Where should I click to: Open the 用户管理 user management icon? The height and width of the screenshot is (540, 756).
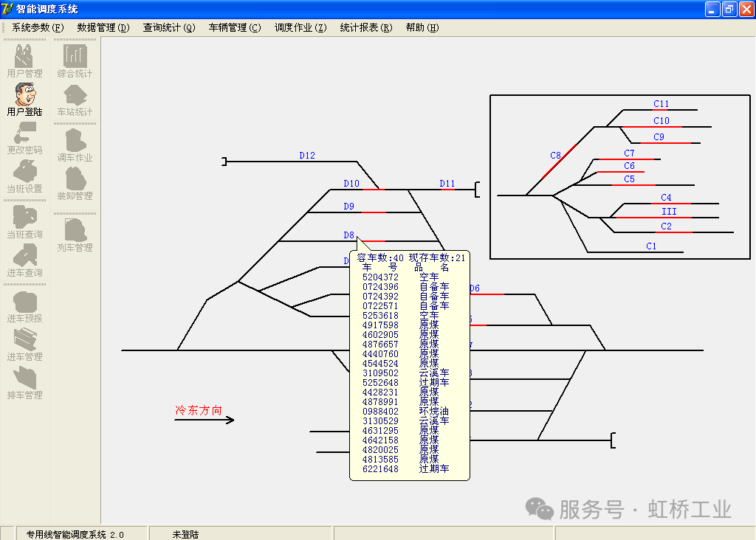pyautogui.click(x=24, y=60)
